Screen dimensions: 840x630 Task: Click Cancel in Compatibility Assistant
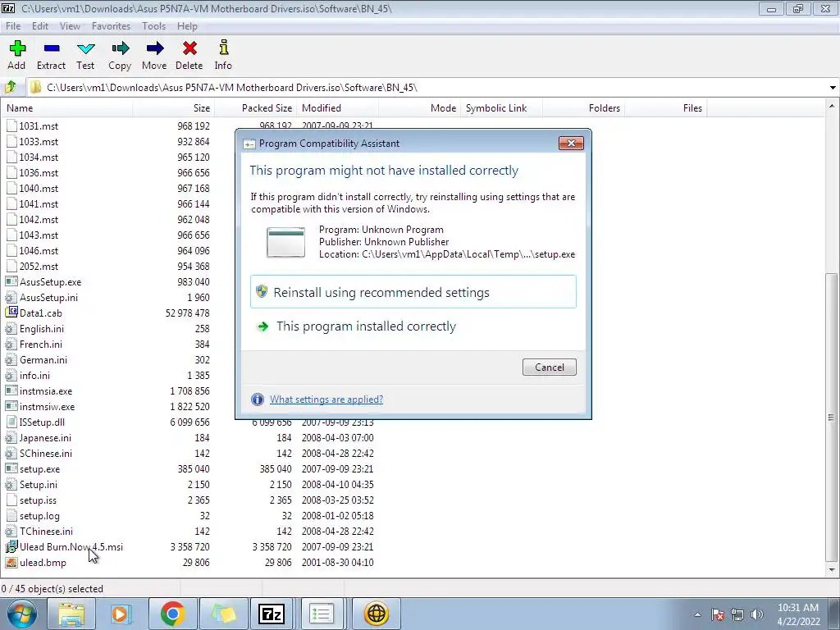[x=549, y=367]
